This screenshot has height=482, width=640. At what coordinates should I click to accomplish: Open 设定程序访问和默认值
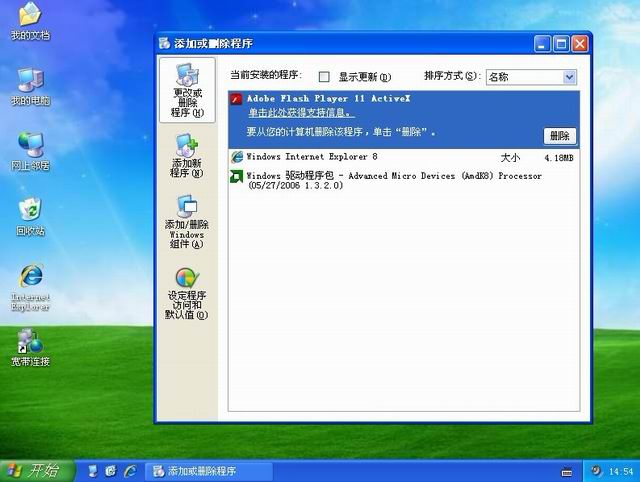(x=187, y=293)
